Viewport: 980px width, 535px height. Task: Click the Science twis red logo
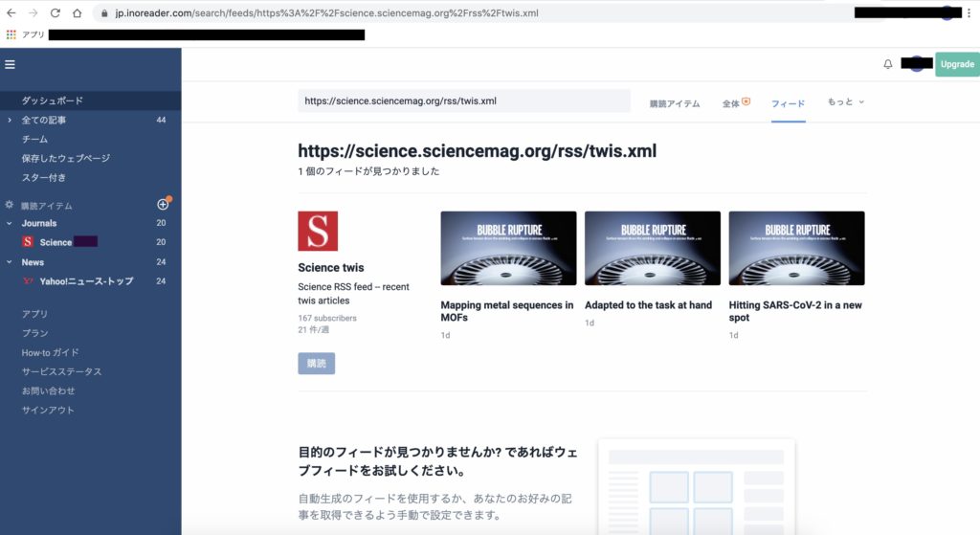click(x=318, y=231)
